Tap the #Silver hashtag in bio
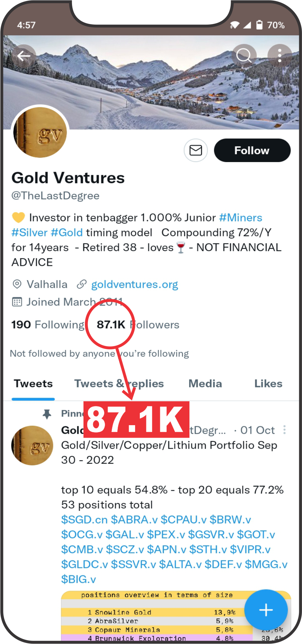This screenshot has width=302, height=644. click(x=29, y=233)
